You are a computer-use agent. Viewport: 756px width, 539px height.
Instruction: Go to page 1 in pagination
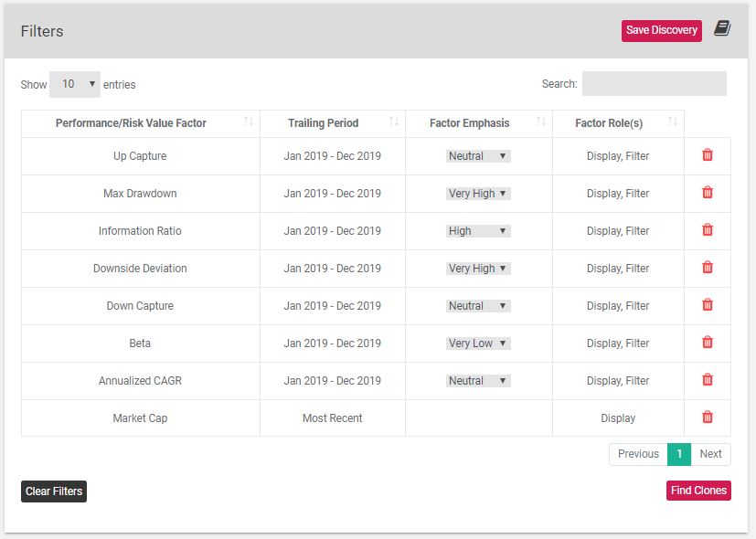pyautogui.click(x=679, y=454)
